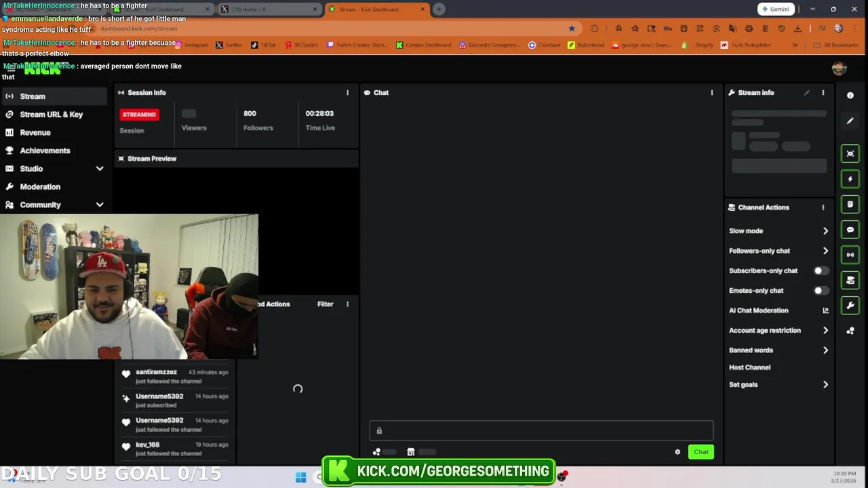Click the profile avatar at top right

839,68
